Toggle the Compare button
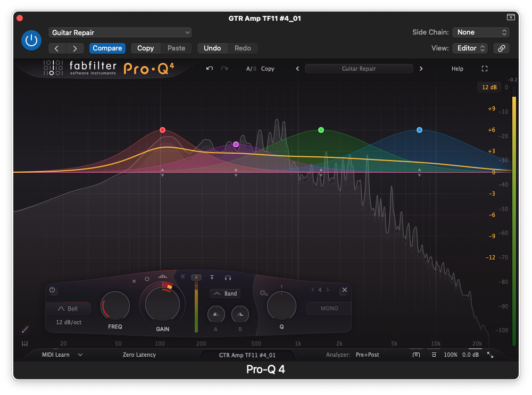This screenshot has height=395, width=532. (x=107, y=48)
